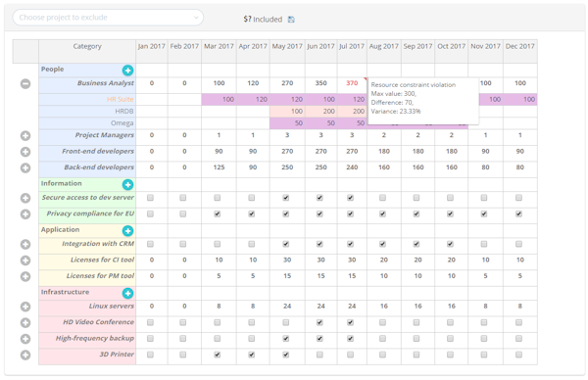Uncheck Secure access to dev server May 2017
This screenshot has height=380, width=588.
click(x=286, y=198)
